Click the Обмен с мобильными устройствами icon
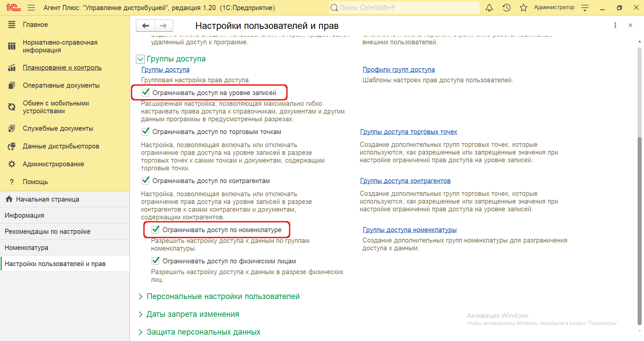Viewport: 644px width, 341px height. (x=12, y=107)
